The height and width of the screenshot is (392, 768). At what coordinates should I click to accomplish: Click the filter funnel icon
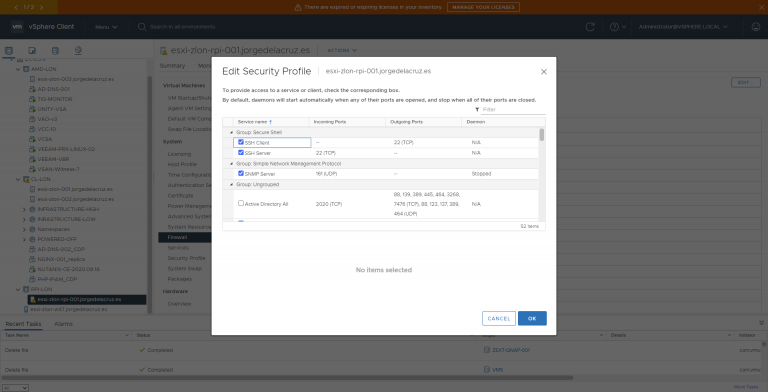pos(477,110)
